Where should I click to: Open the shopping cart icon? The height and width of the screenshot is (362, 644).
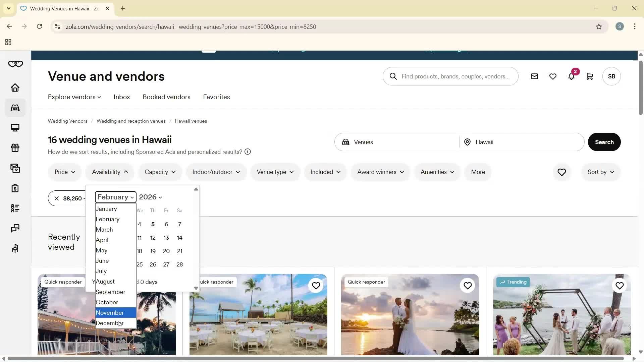click(589, 76)
